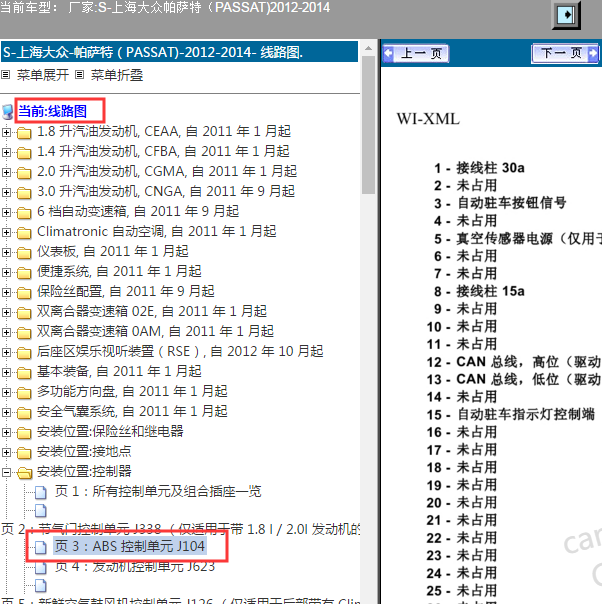The height and width of the screenshot is (604, 602).
Task: Click folder icon of 保险丝配置
Action: pos(24,293)
